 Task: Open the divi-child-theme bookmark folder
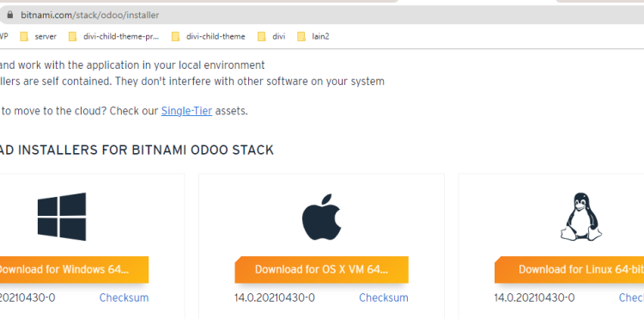pyautogui.click(x=209, y=37)
